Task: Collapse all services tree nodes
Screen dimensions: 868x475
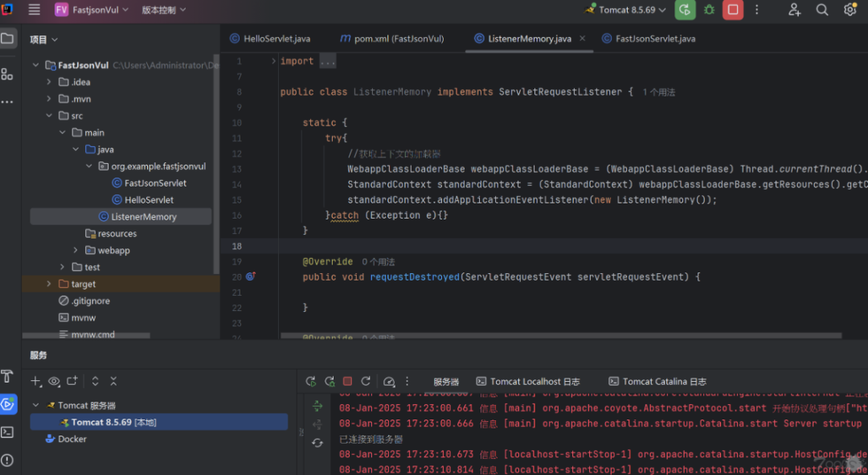Action: (x=113, y=381)
